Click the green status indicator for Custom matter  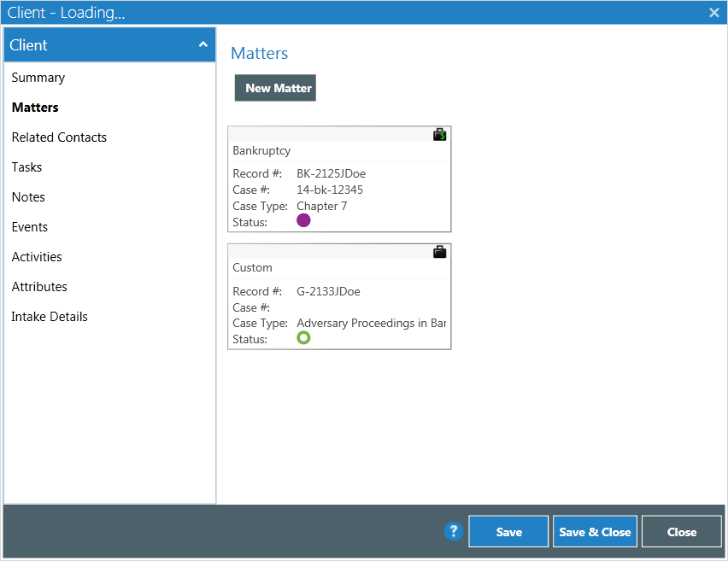[303, 337]
